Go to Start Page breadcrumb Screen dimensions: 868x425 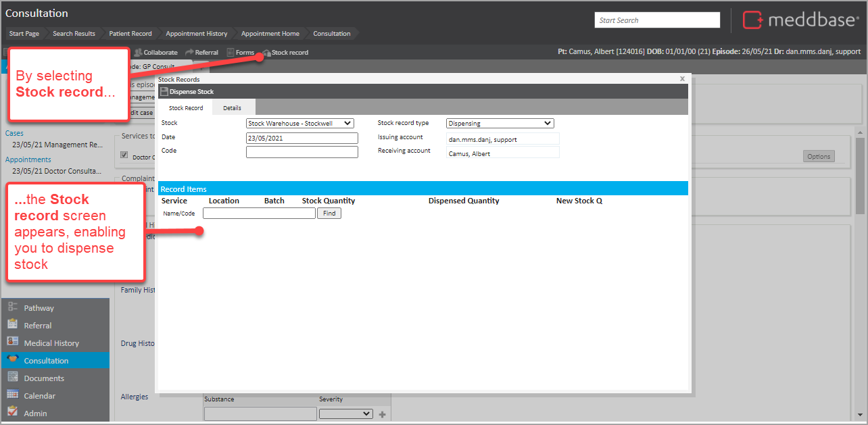coord(24,33)
